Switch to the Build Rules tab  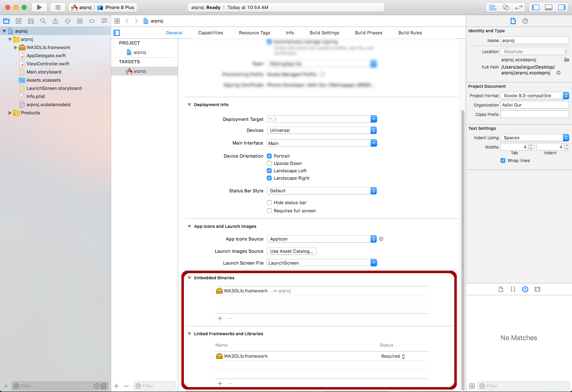410,33
